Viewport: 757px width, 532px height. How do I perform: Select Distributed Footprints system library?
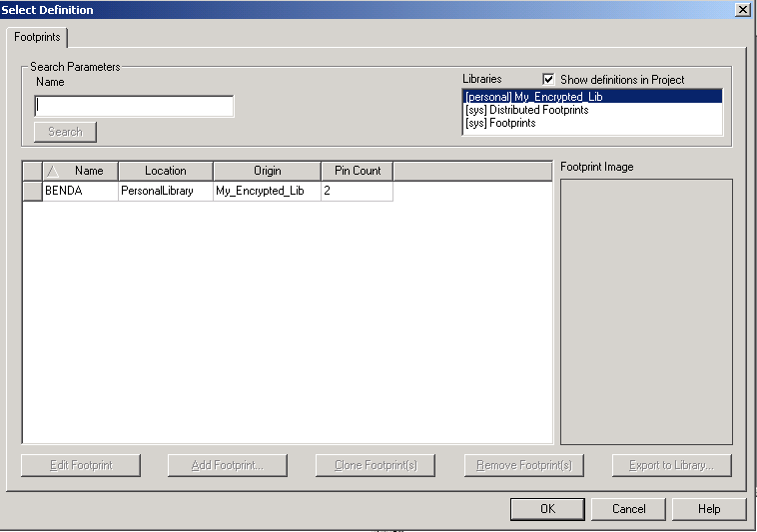[526, 110]
